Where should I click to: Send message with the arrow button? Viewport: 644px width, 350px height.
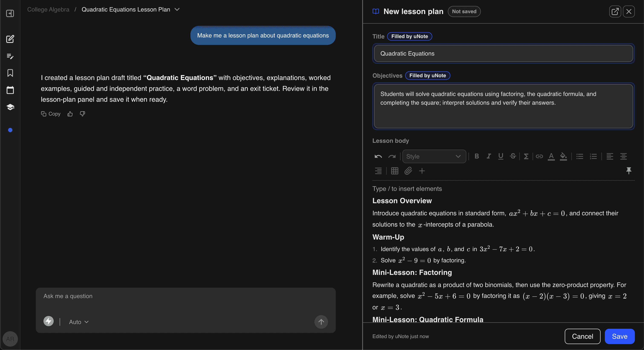[321, 322]
